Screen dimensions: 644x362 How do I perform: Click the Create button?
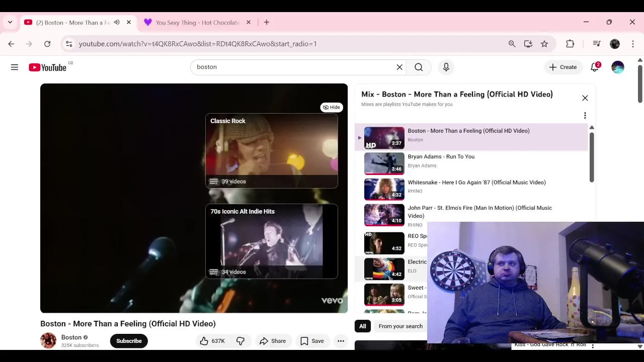point(563,67)
